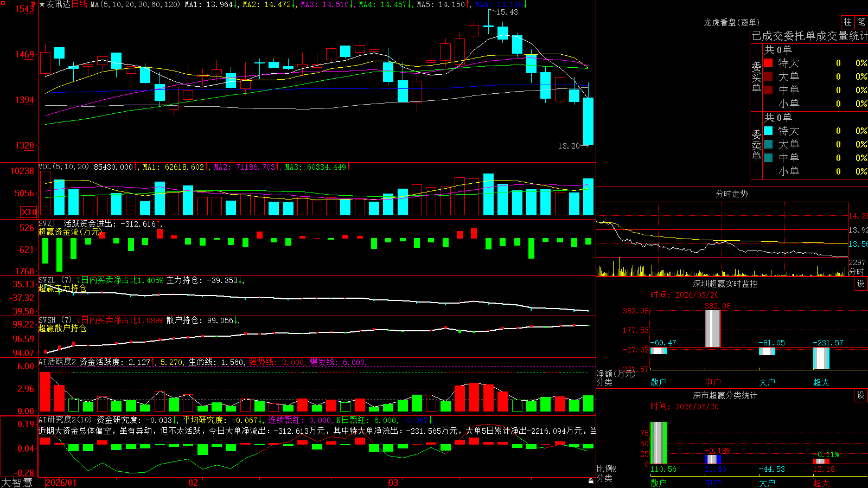Click the 超大 label under 深圳超赢实时监控
868x488 pixels.
coord(821,382)
